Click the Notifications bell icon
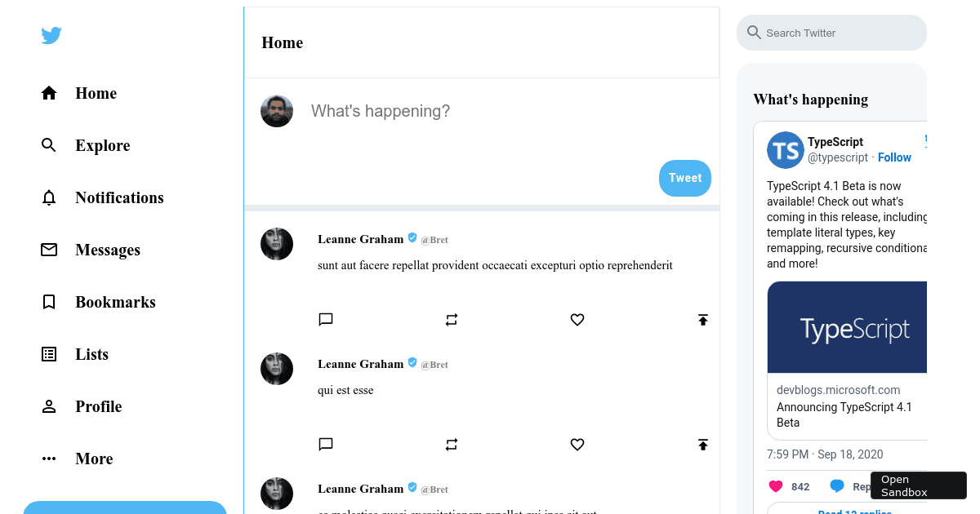The height and width of the screenshot is (514, 980). tap(49, 197)
